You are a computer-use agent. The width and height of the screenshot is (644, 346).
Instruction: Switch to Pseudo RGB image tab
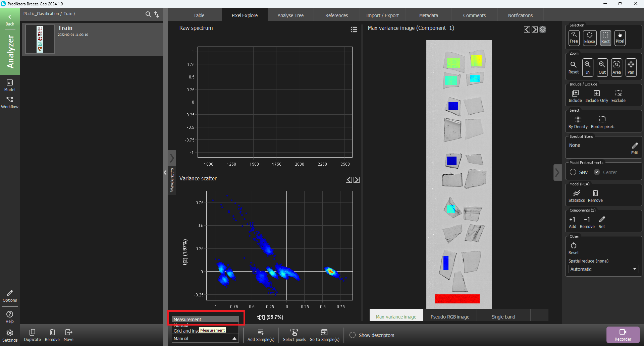pos(449,317)
